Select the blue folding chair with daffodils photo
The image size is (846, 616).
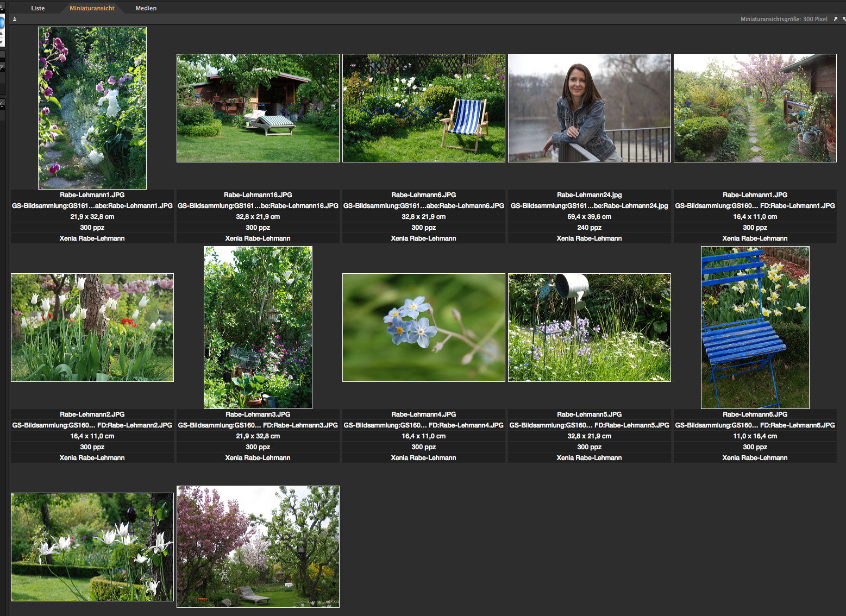755,328
